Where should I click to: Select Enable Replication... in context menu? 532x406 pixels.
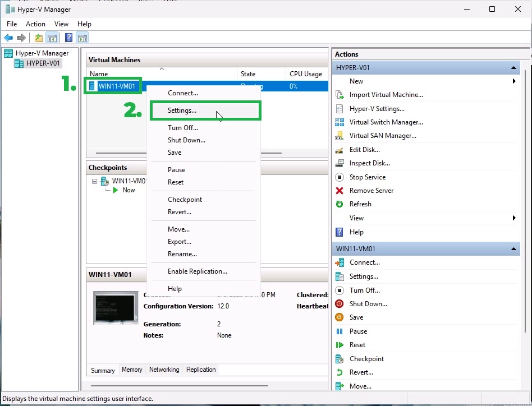204,271
